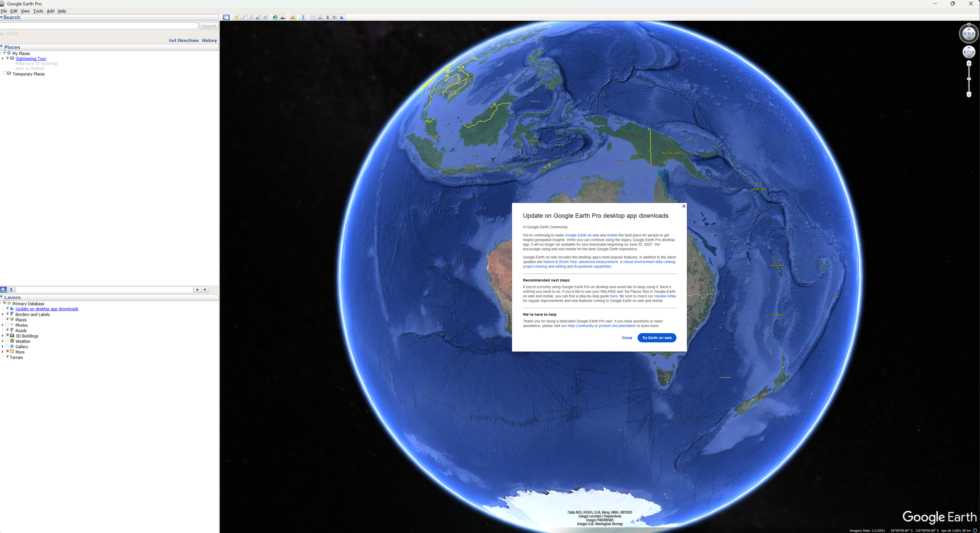Click the zoom in plus button
The height and width of the screenshot is (533, 980).
pyautogui.click(x=969, y=63)
